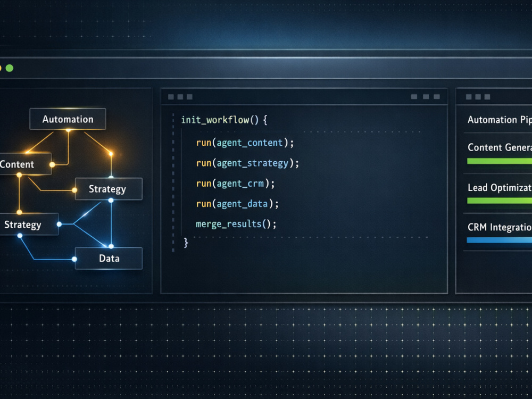Select the Data node in workflow graph
The height and width of the screenshot is (399, 532).
coord(109,258)
